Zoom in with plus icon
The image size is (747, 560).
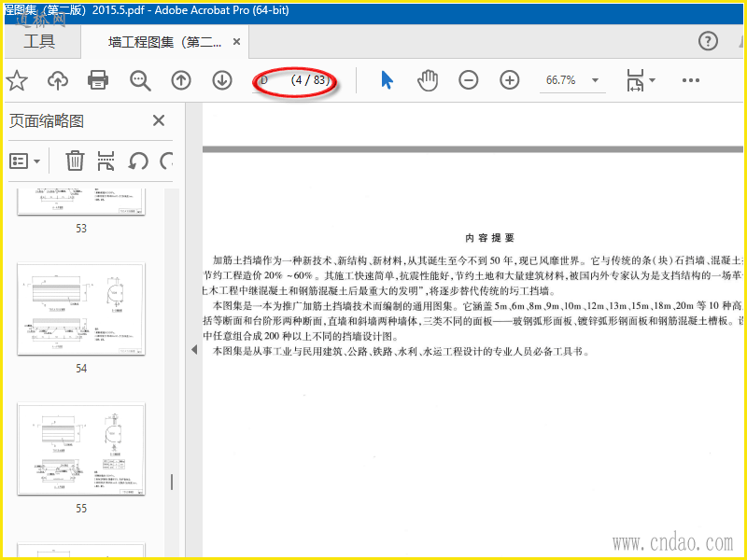click(509, 80)
